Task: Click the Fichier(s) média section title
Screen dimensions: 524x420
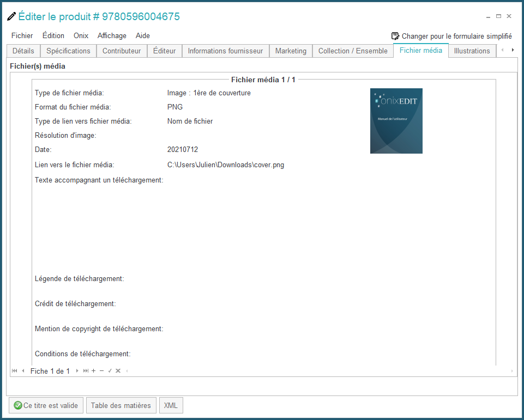Action: point(38,66)
